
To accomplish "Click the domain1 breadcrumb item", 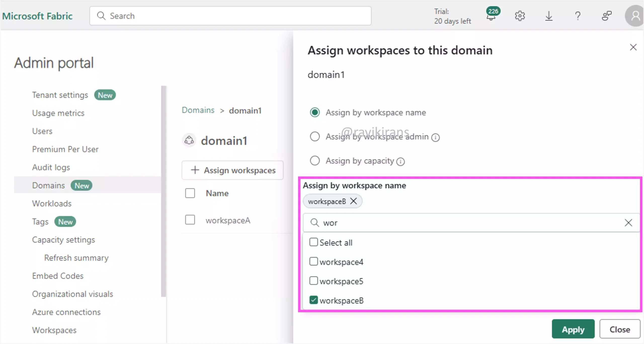I will (x=245, y=111).
